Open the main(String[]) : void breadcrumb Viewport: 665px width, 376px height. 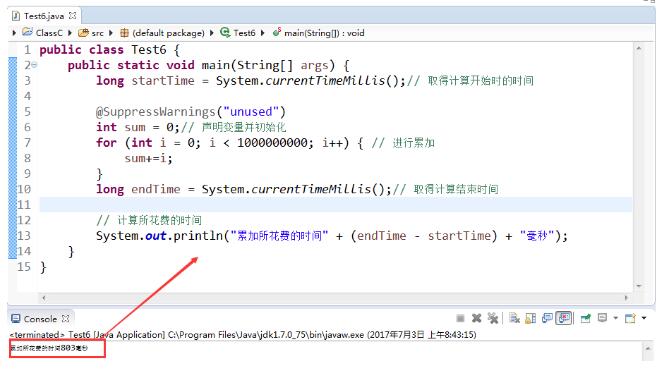tap(324, 33)
